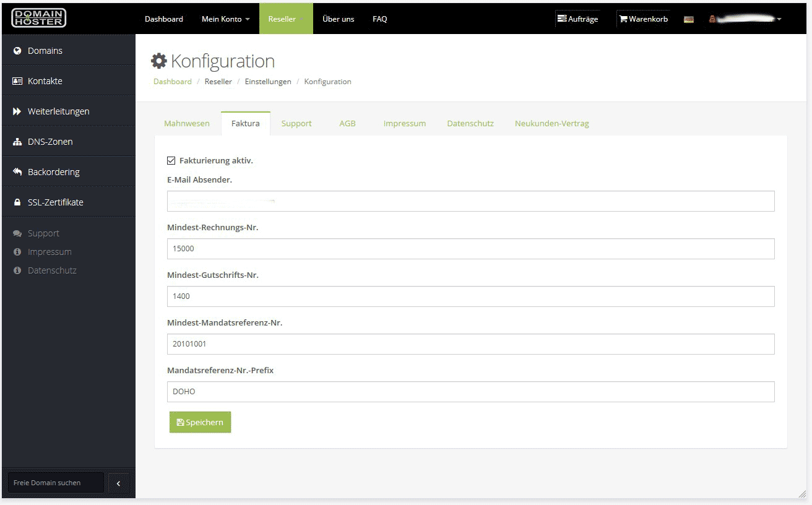Click the Support link in sidebar
Screen dimensions: 812x505
[43, 233]
